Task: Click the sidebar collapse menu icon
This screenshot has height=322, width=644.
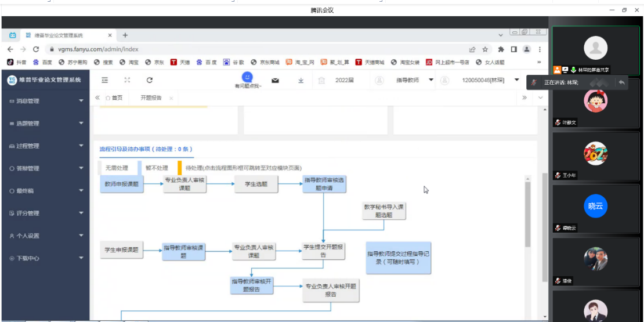Action: [x=105, y=80]
